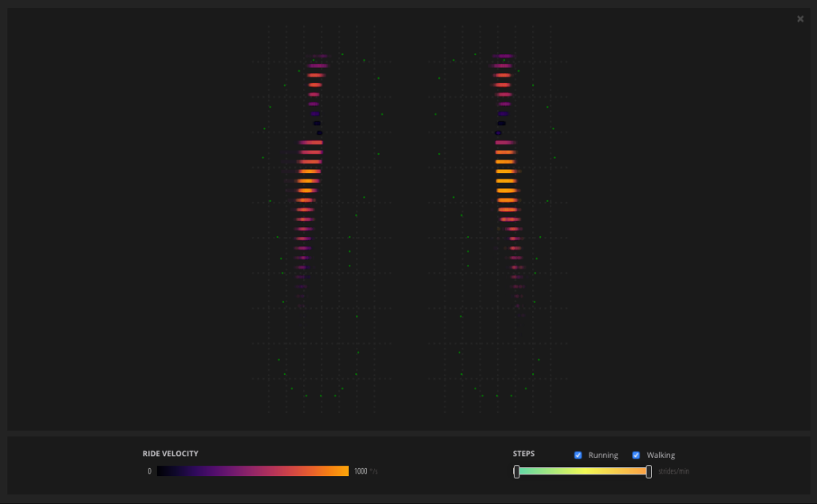
Task: Click the RIDE VELOCITY heading
Action: click(x=171, y=454)
